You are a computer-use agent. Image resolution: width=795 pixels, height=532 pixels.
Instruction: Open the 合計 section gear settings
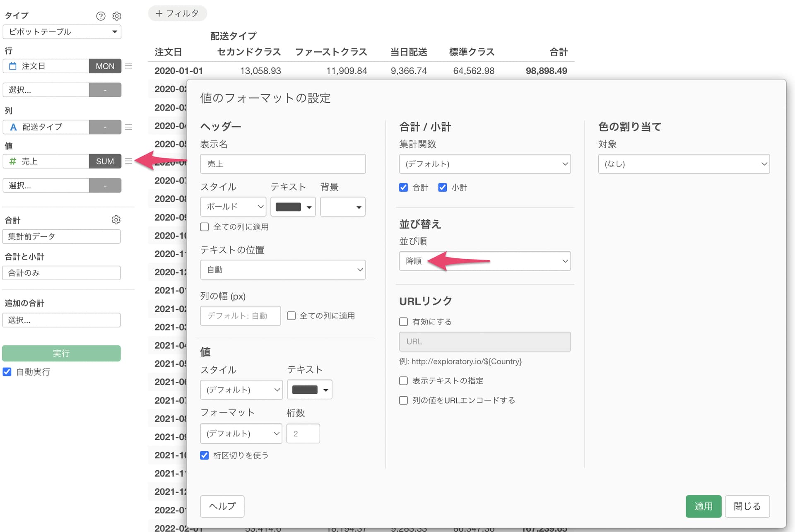click(116, 220)
